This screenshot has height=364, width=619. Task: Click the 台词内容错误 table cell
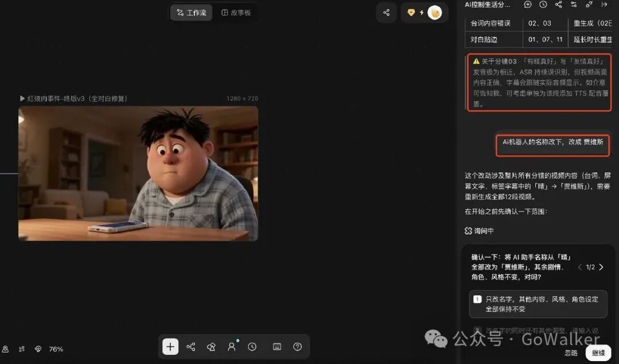(494, 24)
